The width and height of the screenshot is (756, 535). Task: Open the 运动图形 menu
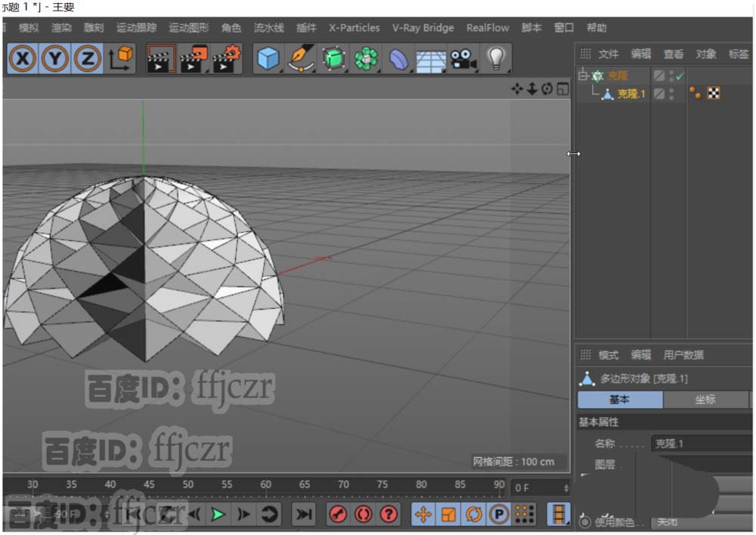point(189,28)
